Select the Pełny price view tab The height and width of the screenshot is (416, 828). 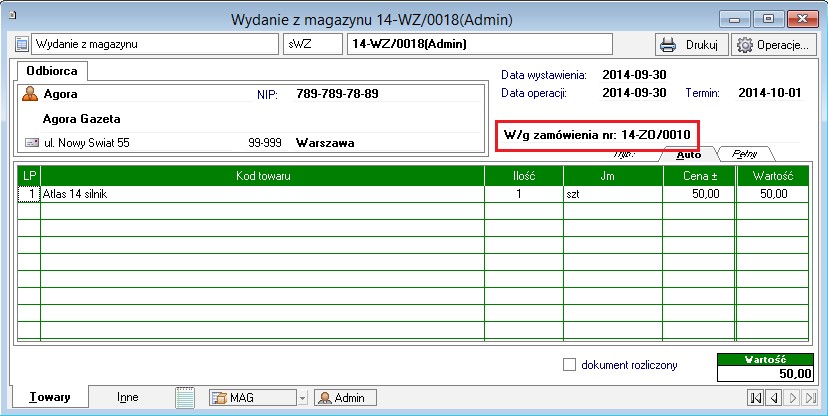pos(743,154)
